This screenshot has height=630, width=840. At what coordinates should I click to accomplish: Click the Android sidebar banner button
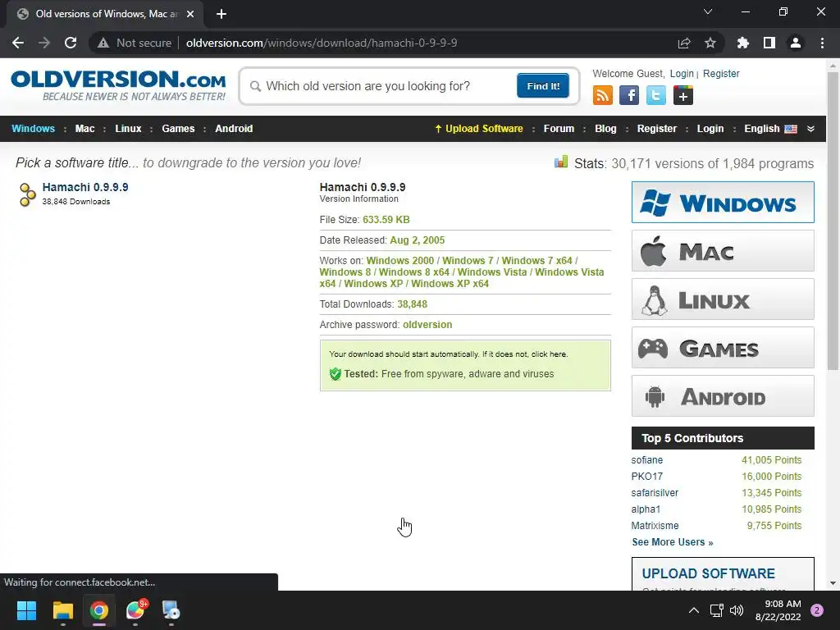[x=723, y=396]
